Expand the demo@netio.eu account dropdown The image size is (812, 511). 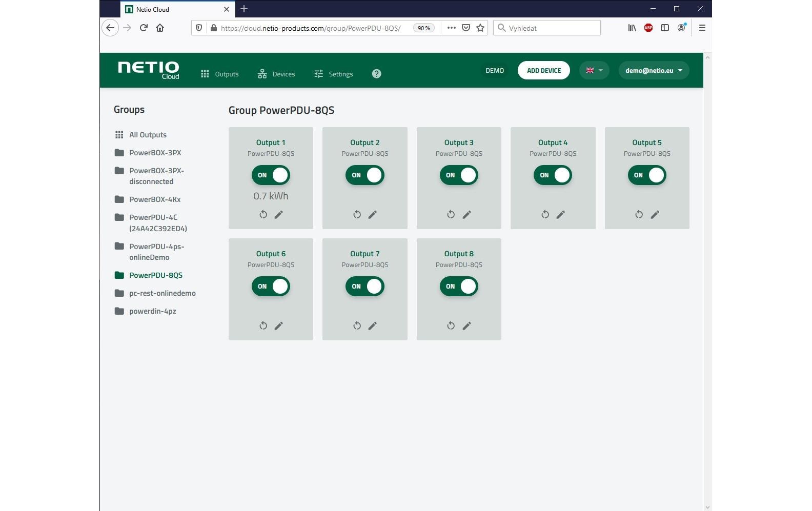(x=654, y=71)
